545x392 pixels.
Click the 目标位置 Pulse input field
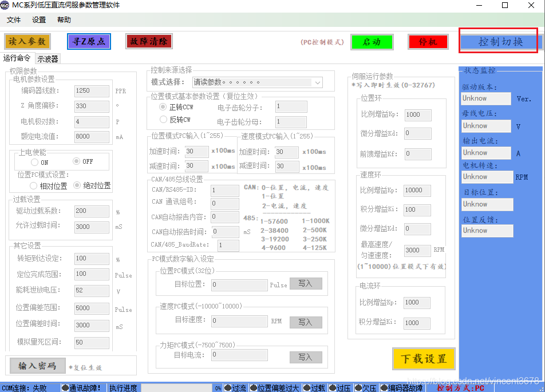pos(239,285)
